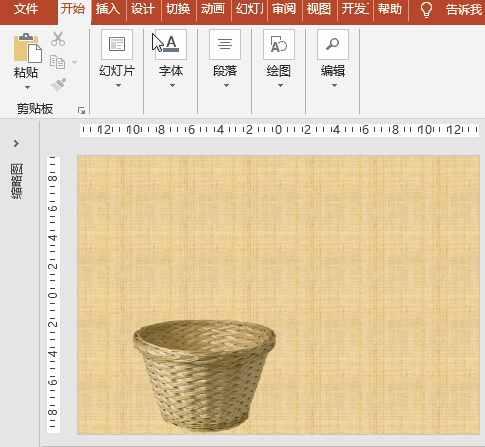The image size is (485, 447).
Task: Switch to the 幻灯片放映 tab
Action: pos(249,9)
